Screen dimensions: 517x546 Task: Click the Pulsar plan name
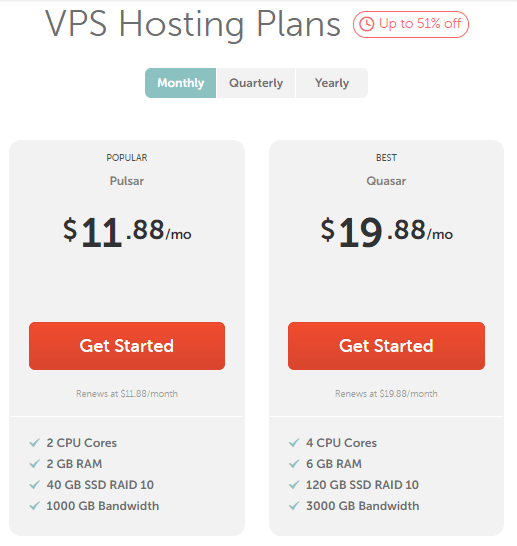[127, 181]
